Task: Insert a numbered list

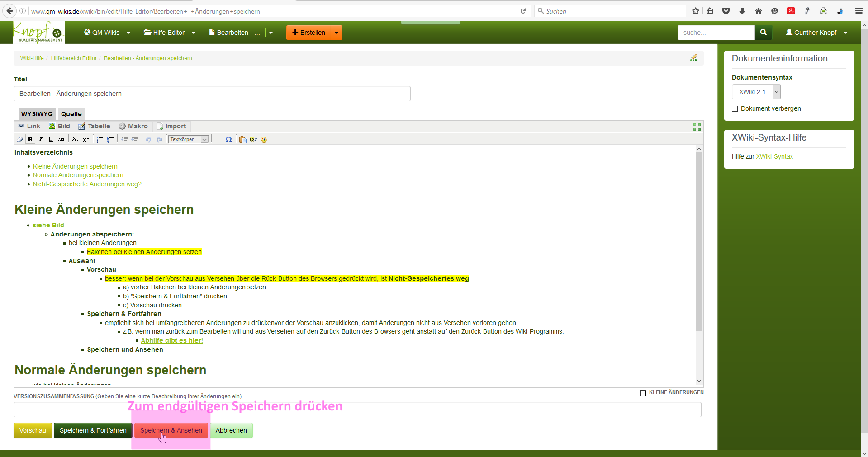Action: (x=110, y=140)
